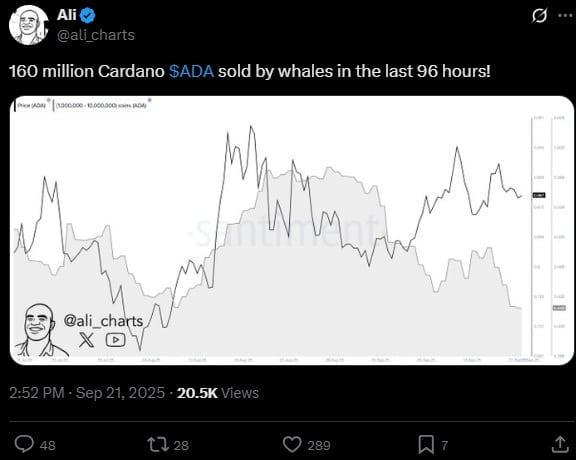Like the post with the heart icon
576x460 pixels.
click(292, 445)
